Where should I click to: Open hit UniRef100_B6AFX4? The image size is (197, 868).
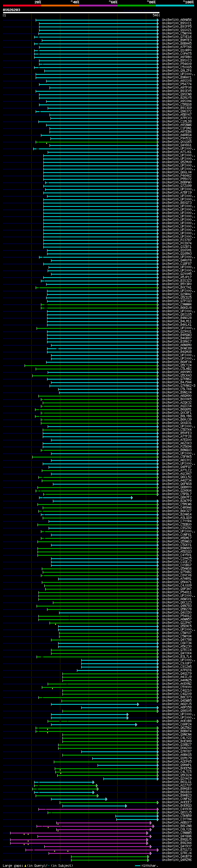[x=177, y=362]
